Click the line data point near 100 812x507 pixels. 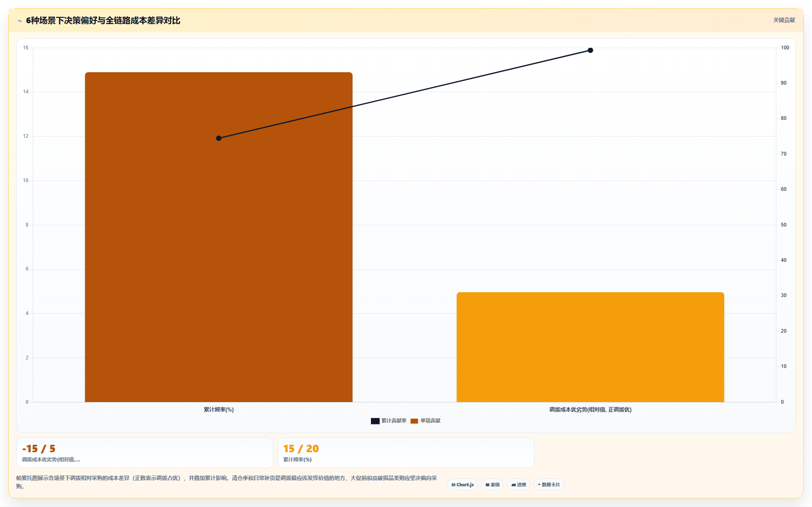590,50
